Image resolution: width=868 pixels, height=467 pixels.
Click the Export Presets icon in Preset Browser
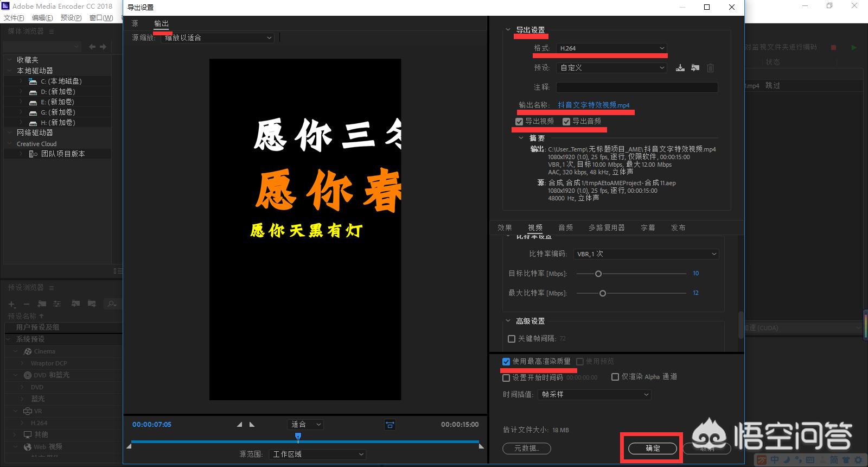point(92,304)
